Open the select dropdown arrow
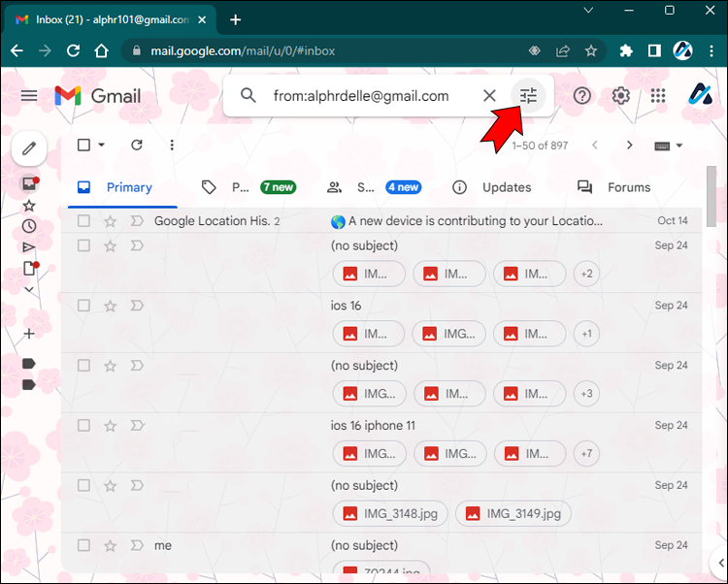Image resolution: width=728 pixels, height=584 pixels. coord(101,145)
